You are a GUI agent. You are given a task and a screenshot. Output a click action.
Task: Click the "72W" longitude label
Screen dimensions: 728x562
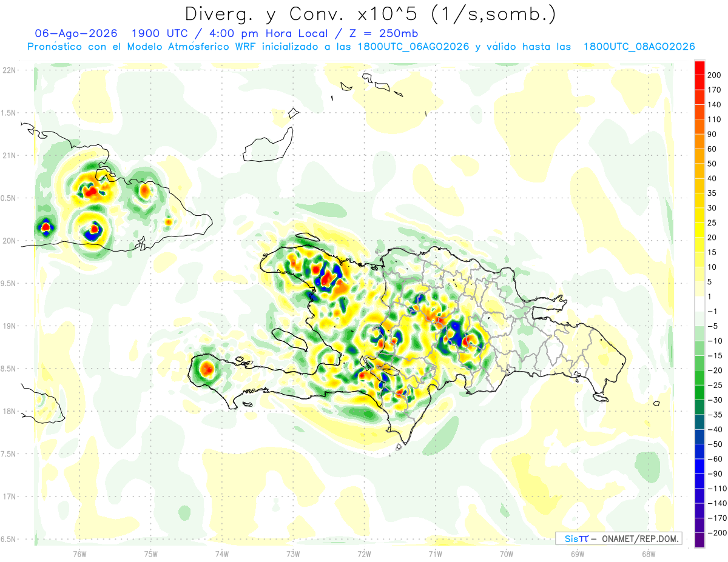point(364,554)
